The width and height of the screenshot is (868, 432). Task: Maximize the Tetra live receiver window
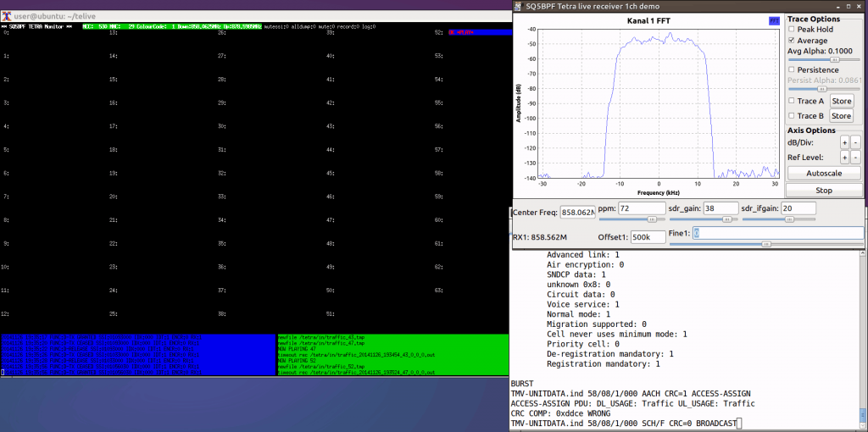tap(849, 6)
